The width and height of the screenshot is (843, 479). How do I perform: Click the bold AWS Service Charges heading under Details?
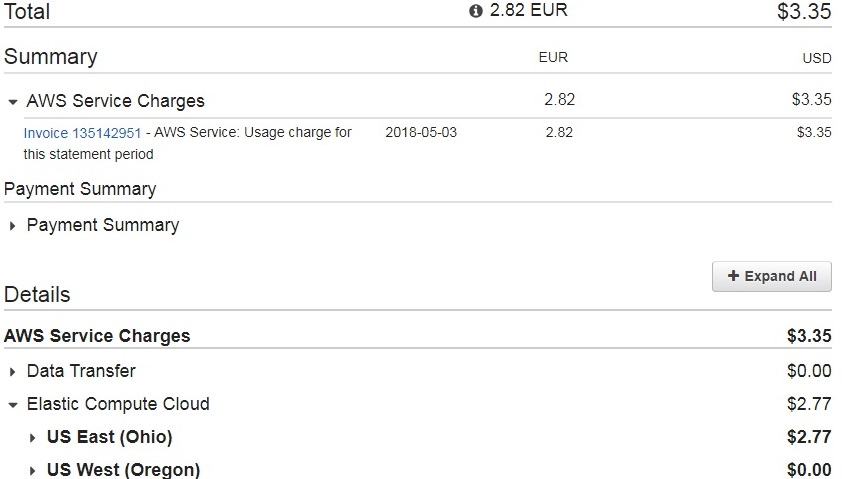point(97,336)
